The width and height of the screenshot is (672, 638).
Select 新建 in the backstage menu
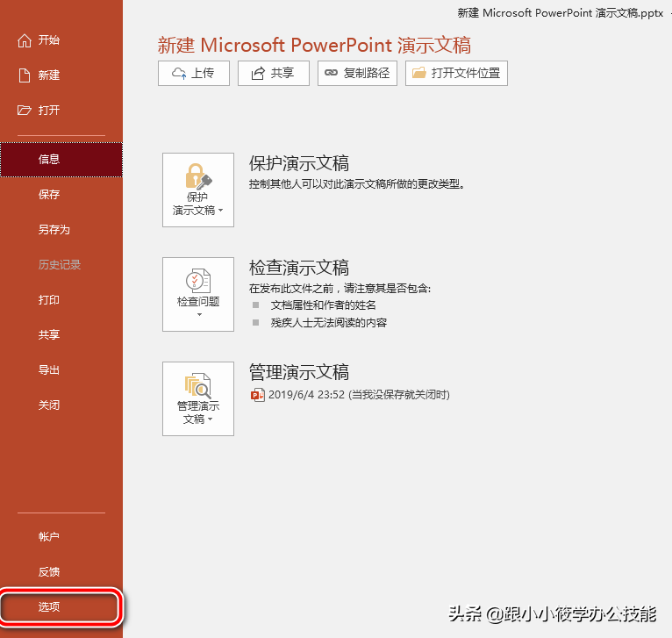point(61,75)
